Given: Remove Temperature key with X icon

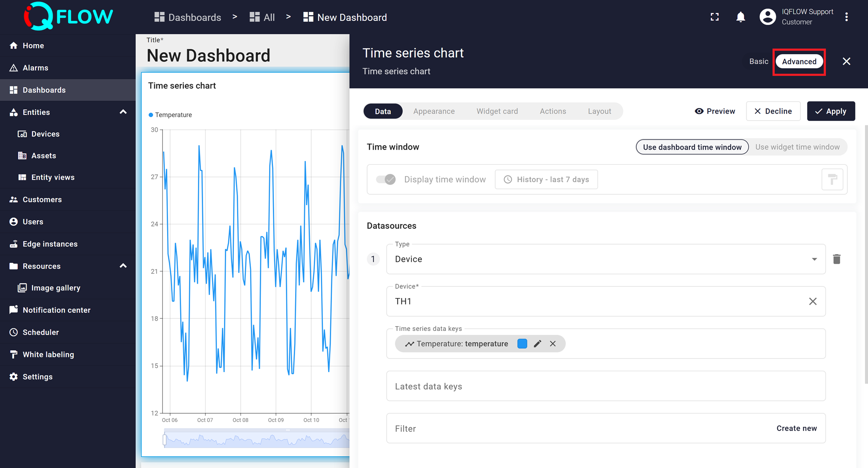Looking at the screenshot, I should point(552,344).
